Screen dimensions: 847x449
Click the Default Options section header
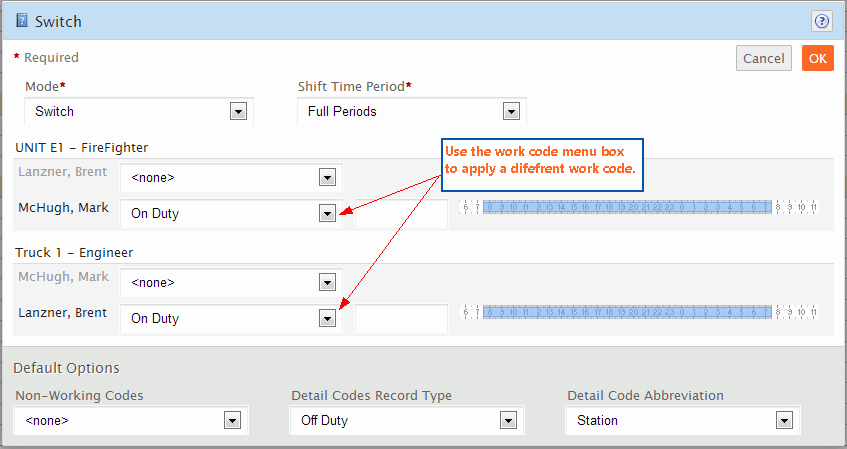pyautogui.click(x=66, y=368)
